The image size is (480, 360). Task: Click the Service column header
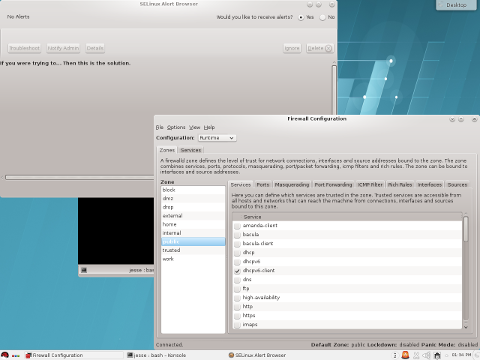point(347,217)
